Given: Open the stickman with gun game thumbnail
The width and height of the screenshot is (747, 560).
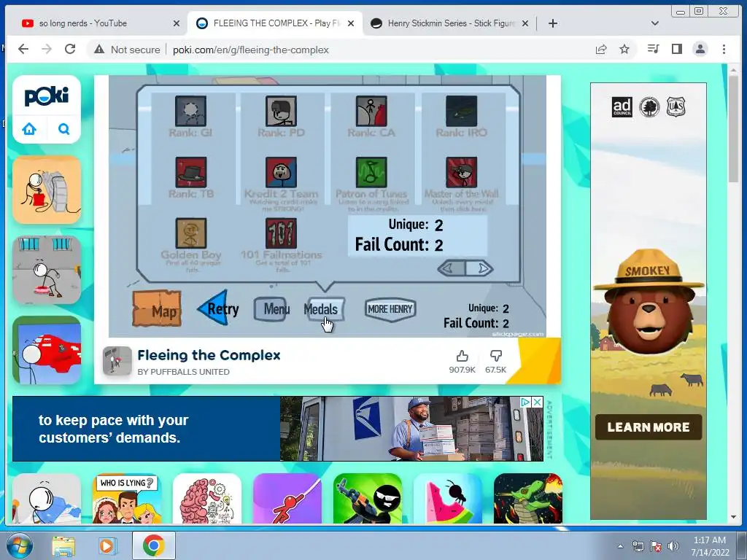Looking at the screenshot, I should pyautogui.click(x=368, y=498).
